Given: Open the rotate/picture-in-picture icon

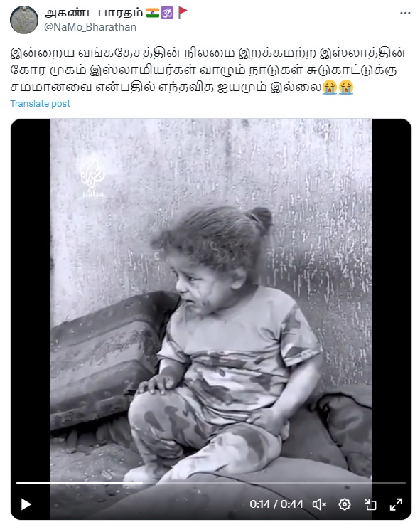Looking at the screenshot, I should [x=370, y=504].
